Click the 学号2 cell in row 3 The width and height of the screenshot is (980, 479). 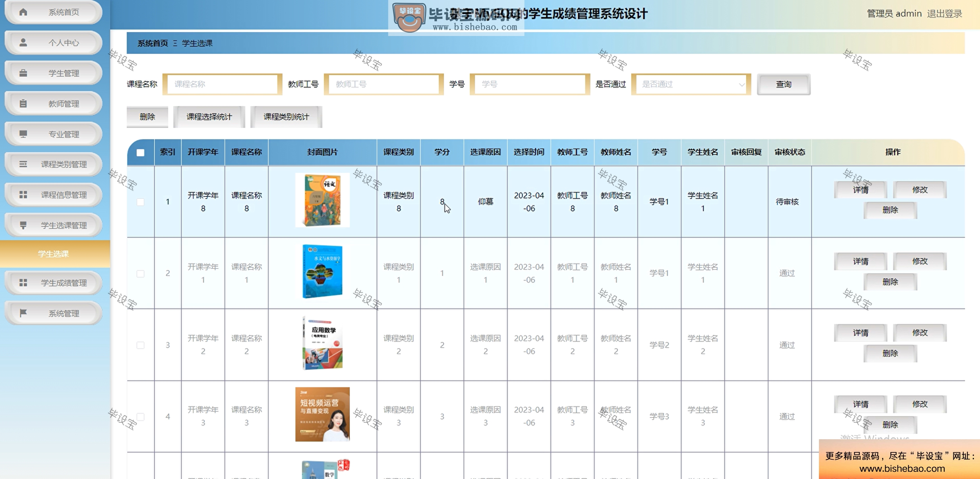(659, 345)
